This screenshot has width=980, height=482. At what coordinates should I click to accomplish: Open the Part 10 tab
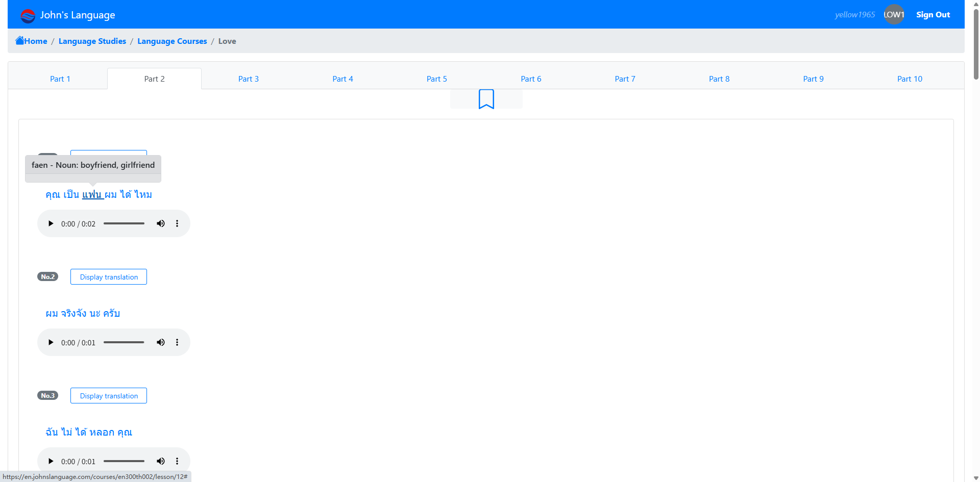909,79
